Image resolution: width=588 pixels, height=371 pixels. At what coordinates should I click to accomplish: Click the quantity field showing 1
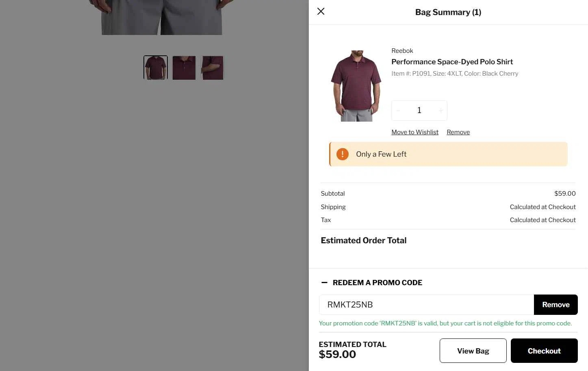pyautogui.click(x=419, y=111)
